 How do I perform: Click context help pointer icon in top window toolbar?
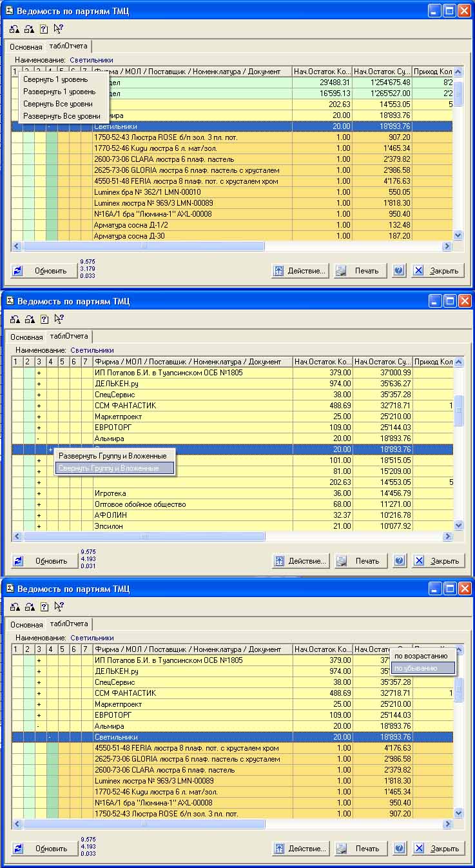(x=59, y=29)
